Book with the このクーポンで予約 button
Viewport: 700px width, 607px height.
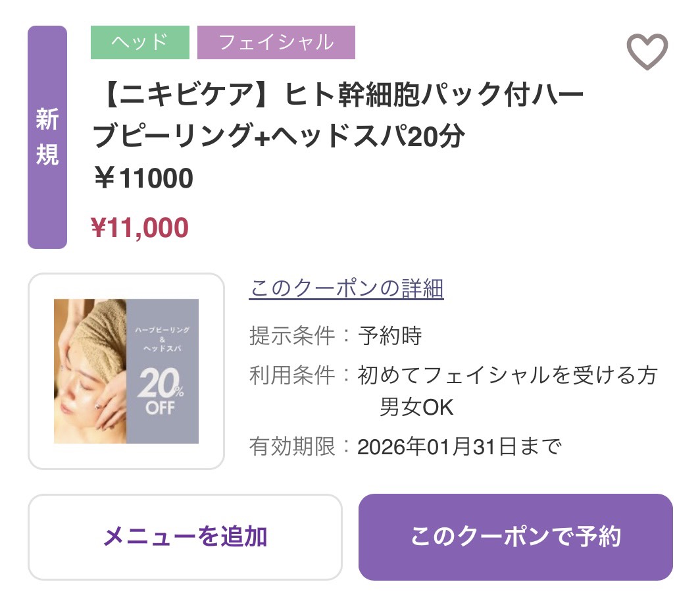point(515,537)
